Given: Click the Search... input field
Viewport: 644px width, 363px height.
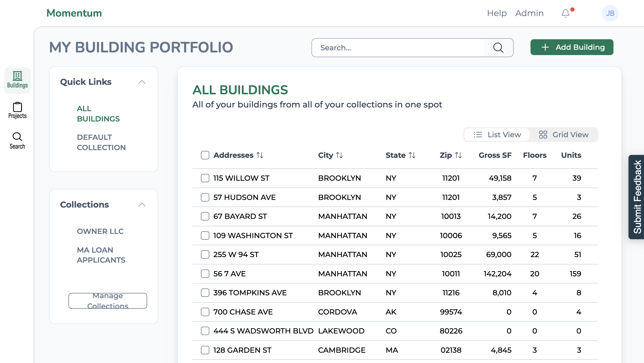Looking at the screenshot, I should pos(398,48).
